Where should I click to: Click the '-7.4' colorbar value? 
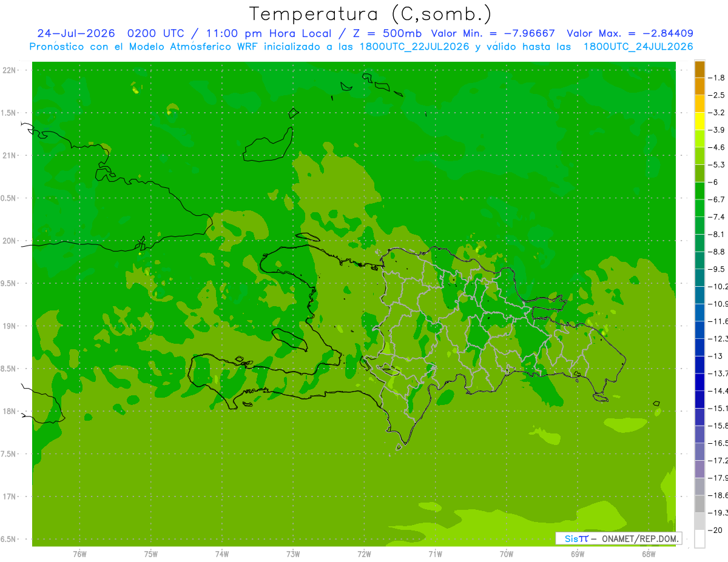click(x=718, y=216)
